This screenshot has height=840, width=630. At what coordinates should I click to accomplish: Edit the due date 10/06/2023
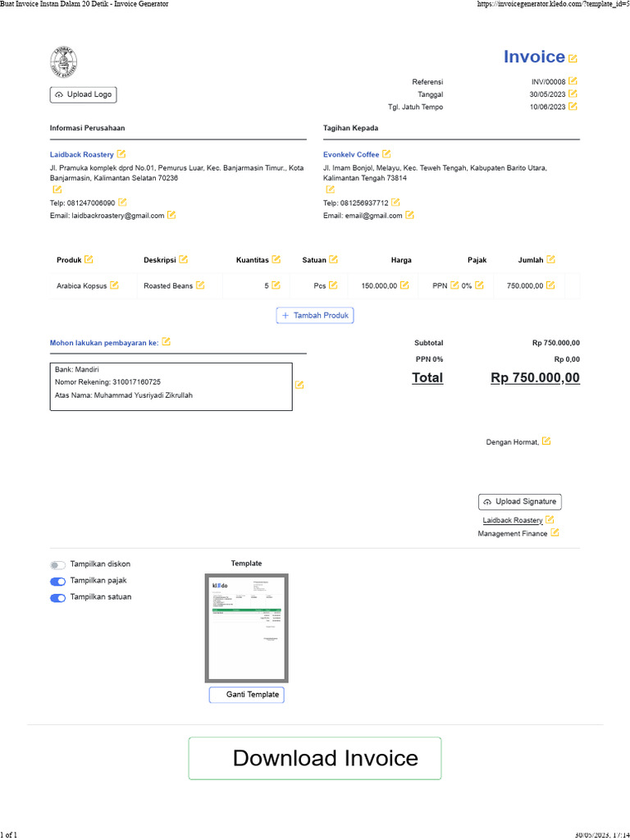pos(573,106)
